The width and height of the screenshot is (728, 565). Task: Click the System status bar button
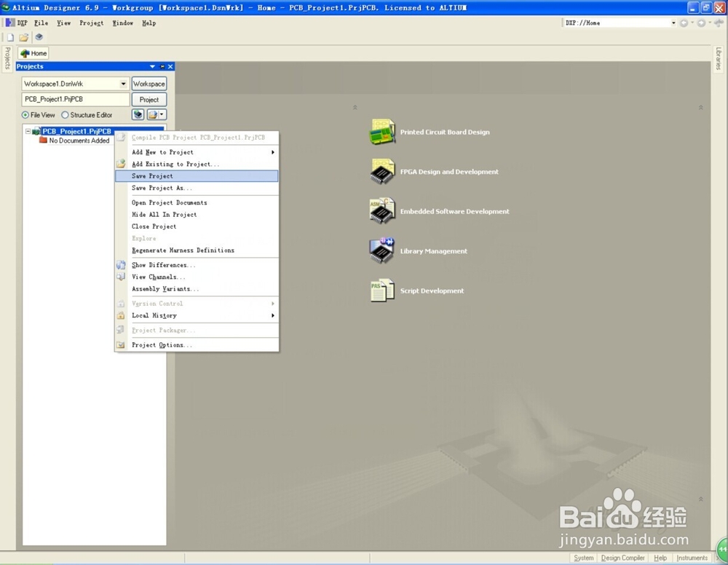click(584, 558)
